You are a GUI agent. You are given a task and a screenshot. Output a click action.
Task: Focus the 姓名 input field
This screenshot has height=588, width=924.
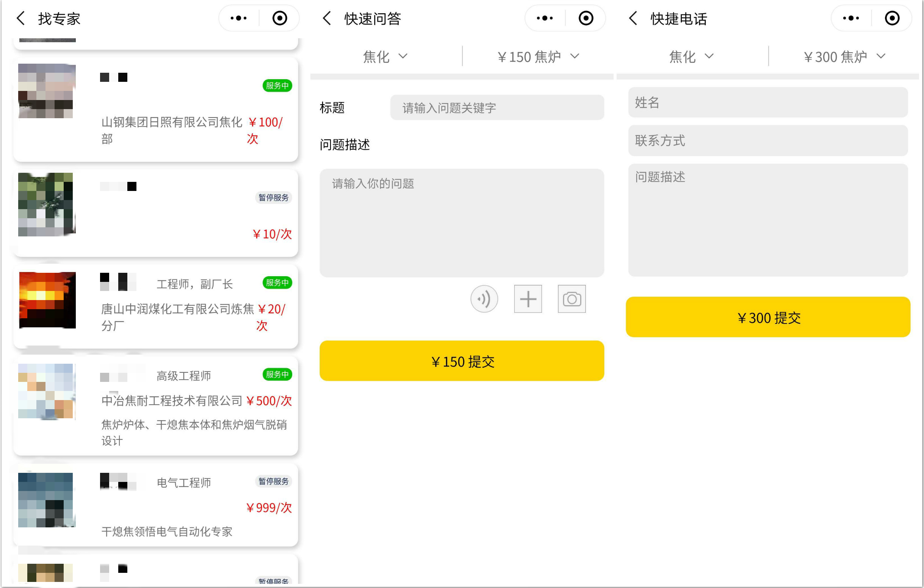(767, 102)
